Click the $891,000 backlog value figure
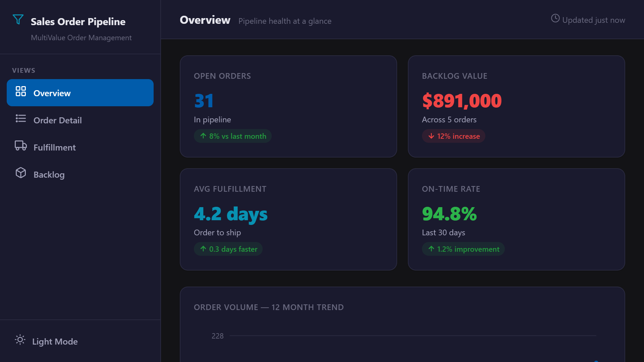 pos(462,101)
